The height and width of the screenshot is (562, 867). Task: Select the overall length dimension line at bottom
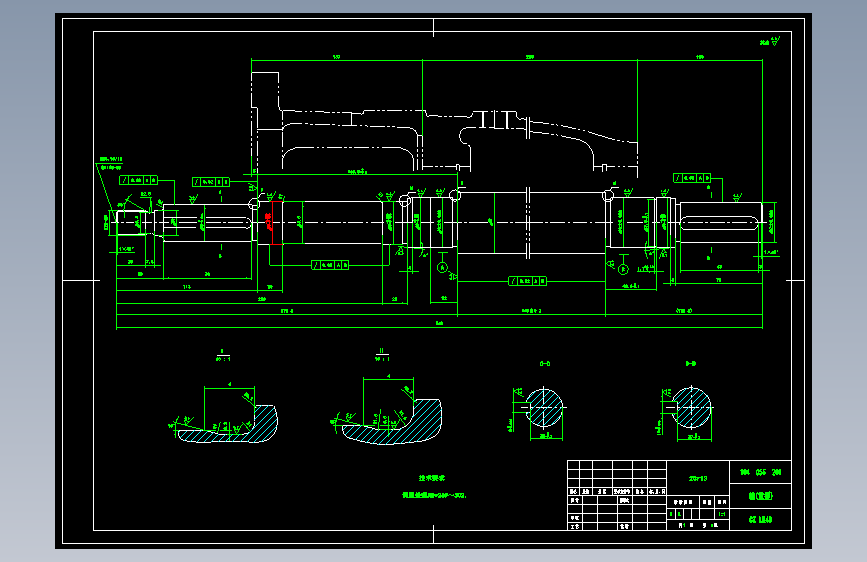click(440, 327)
